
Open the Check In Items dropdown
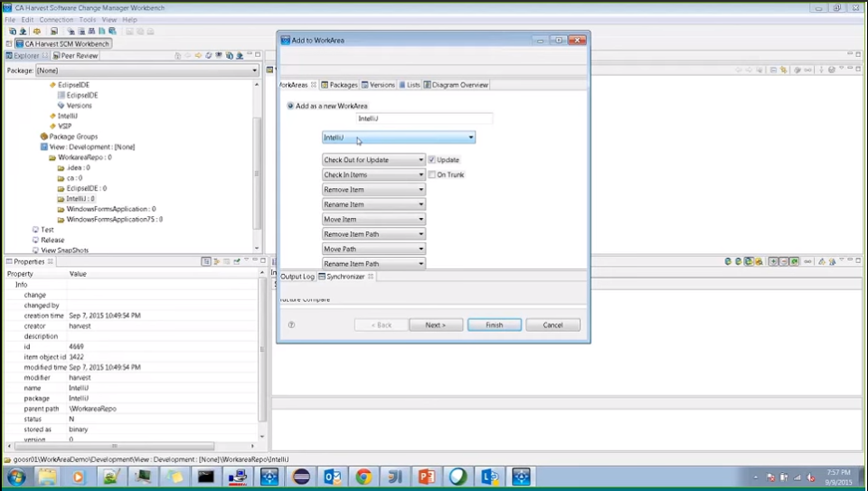coord(373,175)
